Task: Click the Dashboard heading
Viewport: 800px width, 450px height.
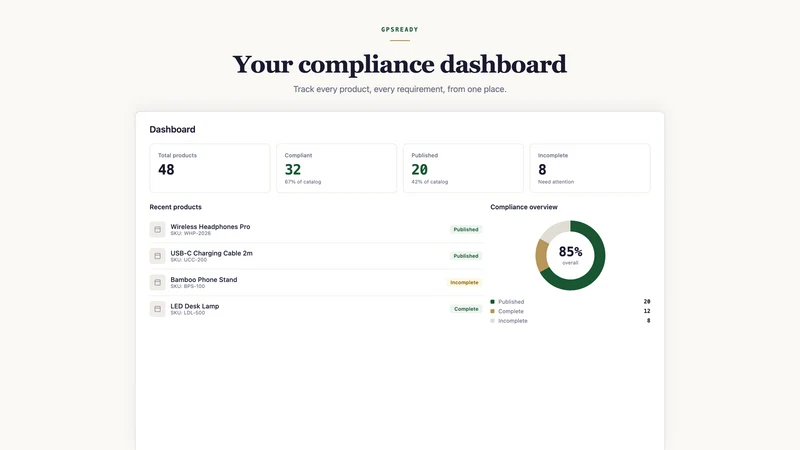Action: (x=172, y=130)
